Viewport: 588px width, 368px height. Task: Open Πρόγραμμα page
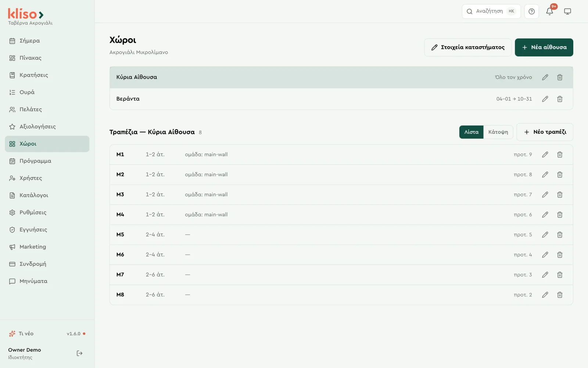47,161
